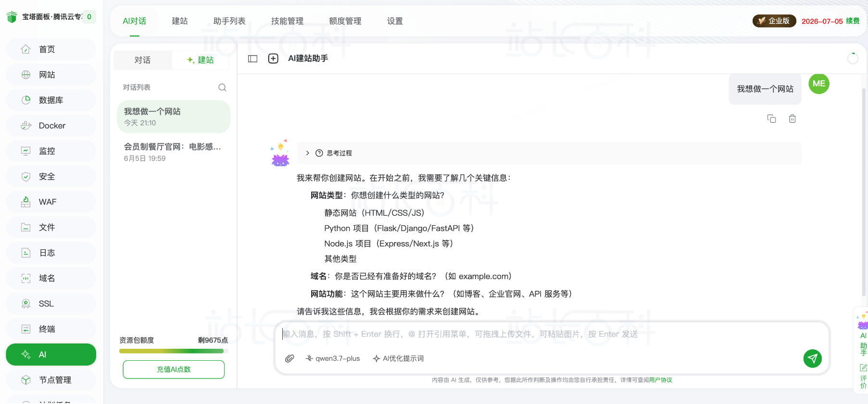Viewport: 868px width, 404px height.
Task: Click the 充值AI点数 button
Action: (174, 369)
